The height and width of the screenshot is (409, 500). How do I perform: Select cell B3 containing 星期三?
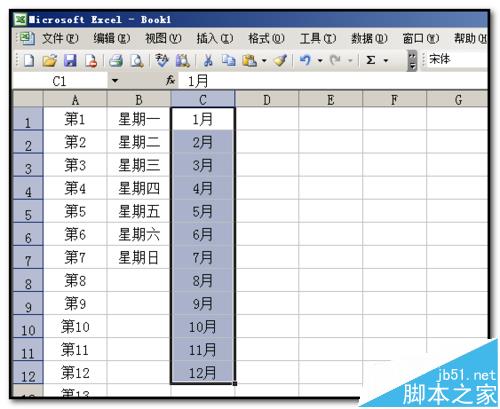click(139, 165)
